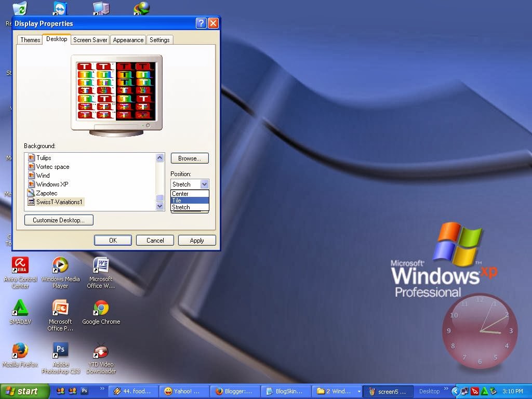Viewport: 532px width, 399px height.
Task: Click the Photoshop icon in Quick Launch
Action: (85, 391)
